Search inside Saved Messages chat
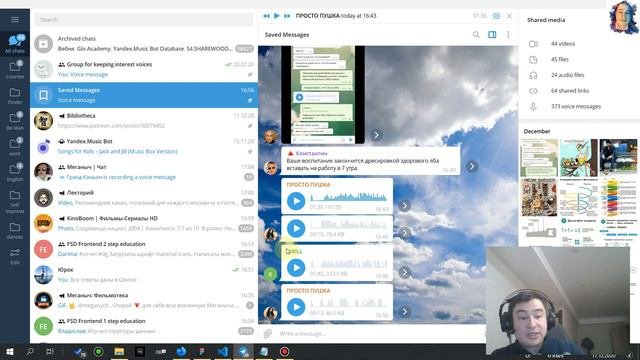Viewport: 640px width, 360px height. pyautogui.click(x=476, y=35)
